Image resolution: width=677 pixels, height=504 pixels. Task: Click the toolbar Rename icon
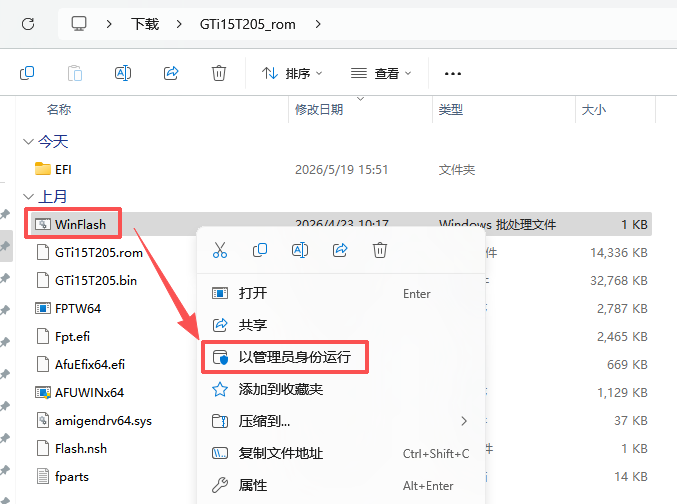tap(123, 73)
